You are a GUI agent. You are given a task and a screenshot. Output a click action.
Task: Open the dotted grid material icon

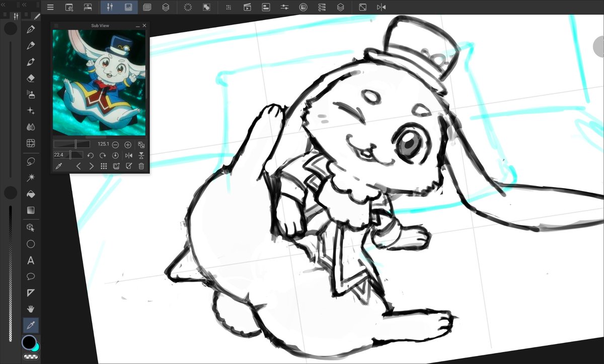[229, 8]
